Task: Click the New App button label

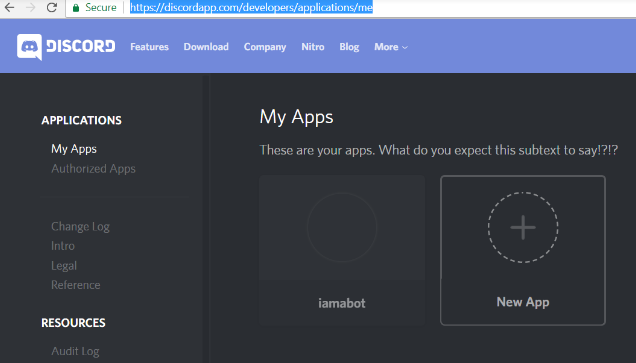Action: [x=523, y=302]
